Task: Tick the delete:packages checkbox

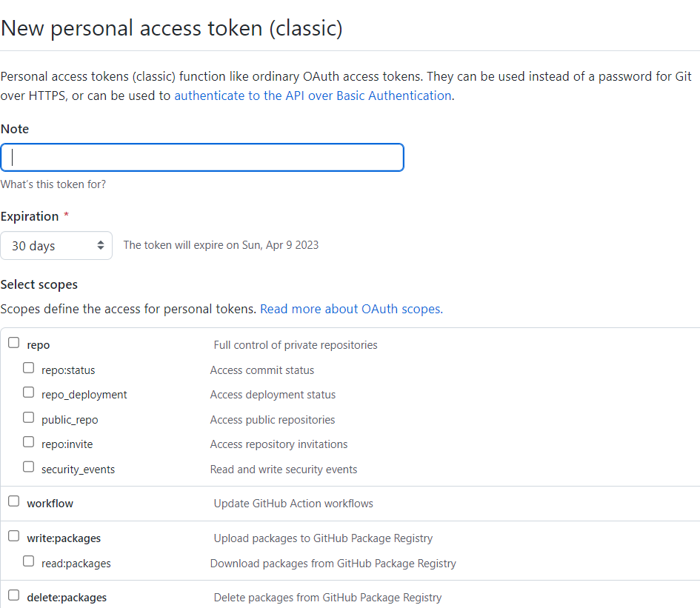Action: (x=14, y=595)
